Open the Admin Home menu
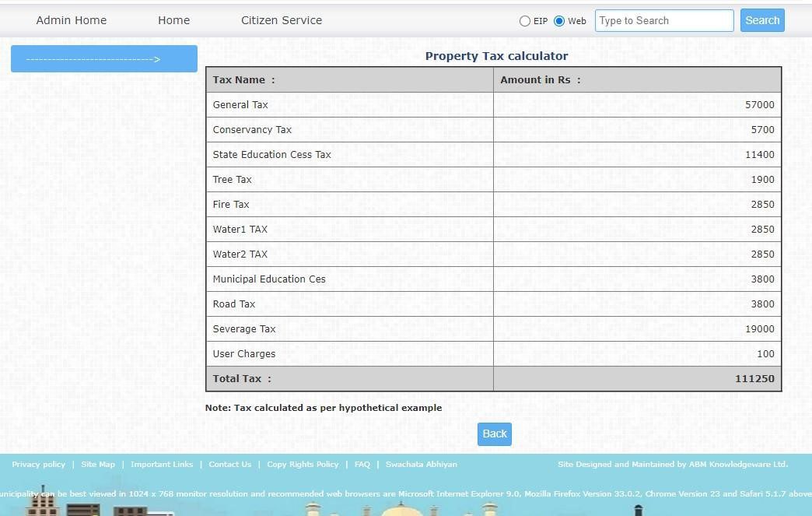The height and width of the screenshot is (516, 812). point(71,20)
